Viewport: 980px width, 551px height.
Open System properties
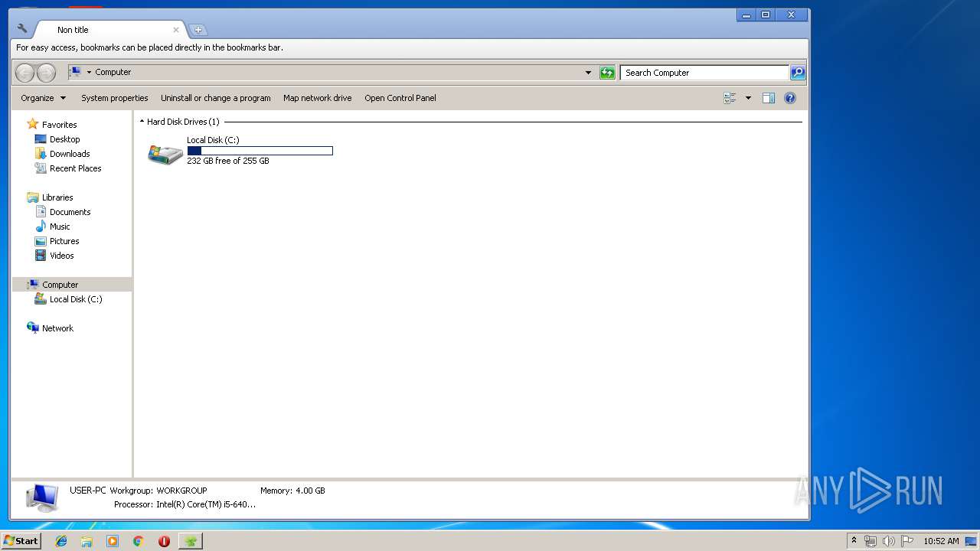point(115,98)
